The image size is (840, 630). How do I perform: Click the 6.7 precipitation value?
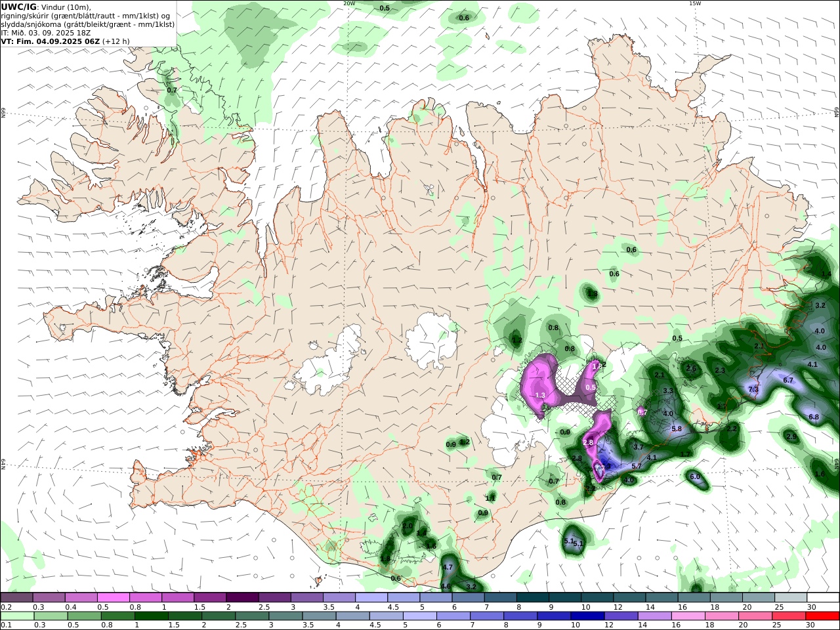[x=788, y=380]
